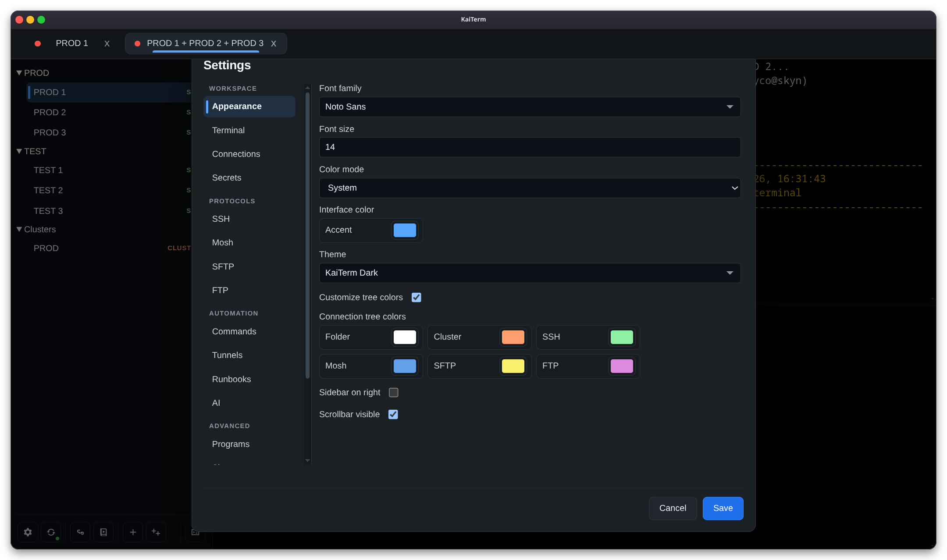This screenshot has height=560, width=947.
Task: Open Tunnels automation settings
Action: (249, 355)
